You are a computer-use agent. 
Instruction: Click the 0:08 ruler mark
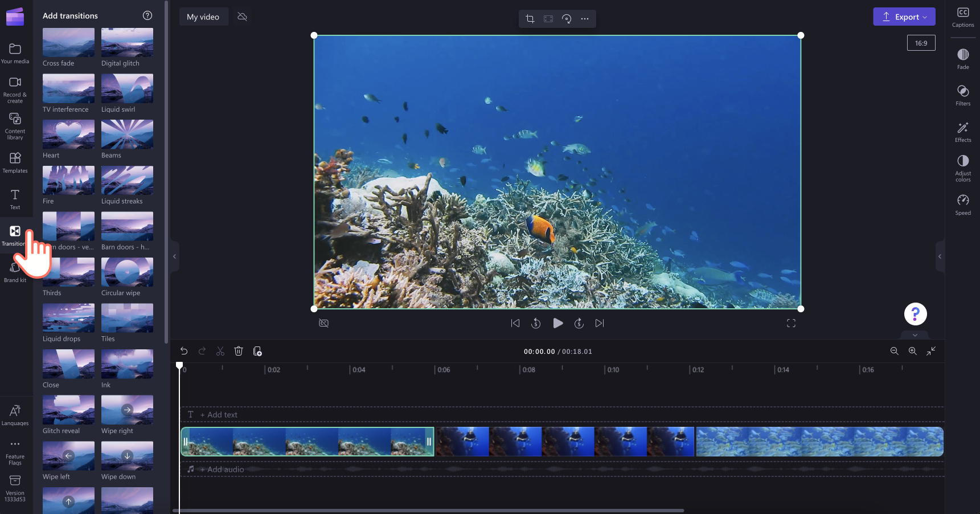527,370
